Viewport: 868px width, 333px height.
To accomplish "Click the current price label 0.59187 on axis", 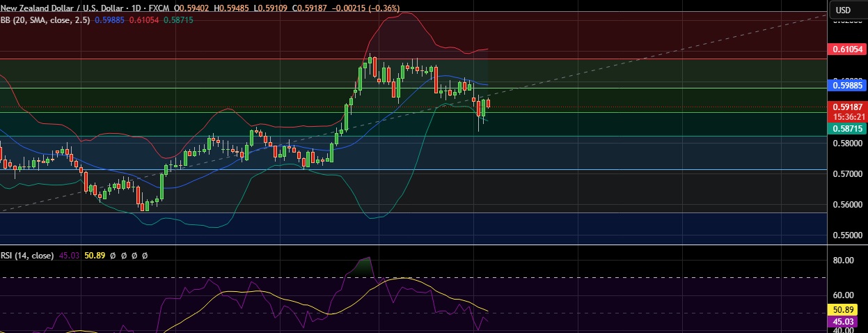I will [846, 107].
